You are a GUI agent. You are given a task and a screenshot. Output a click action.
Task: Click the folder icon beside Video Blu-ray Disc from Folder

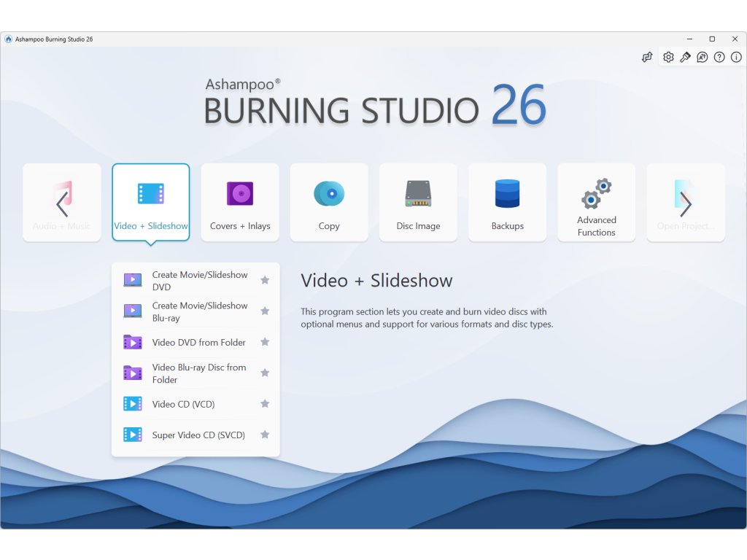pyautogui.click(x=133, y=373)
